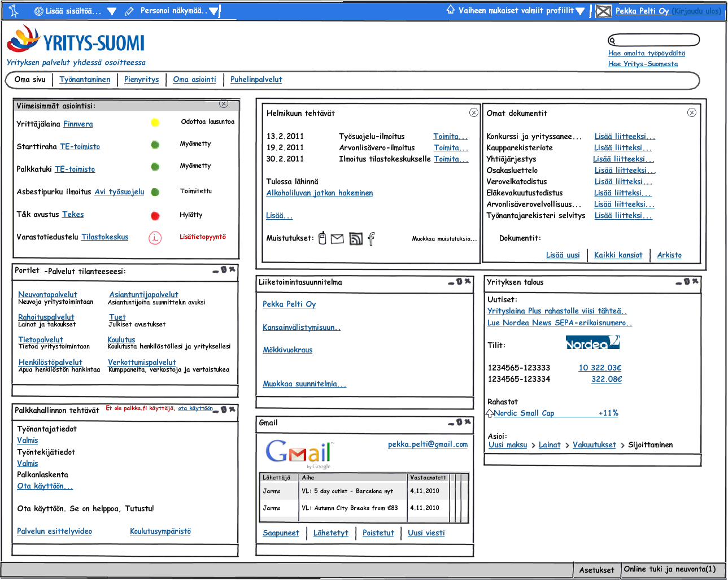Maximize the Portlet panel

[x=224, y=270]
